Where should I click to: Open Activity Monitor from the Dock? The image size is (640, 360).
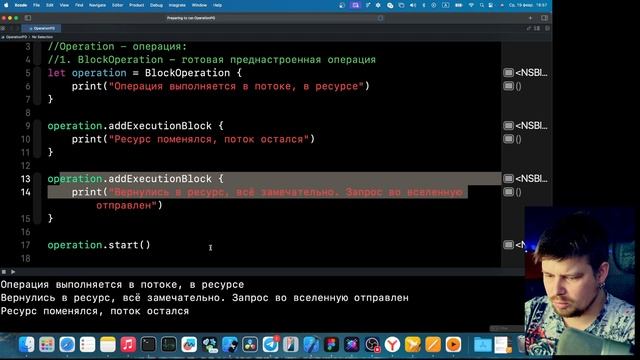pyautogui.click(x=169, y=344)
